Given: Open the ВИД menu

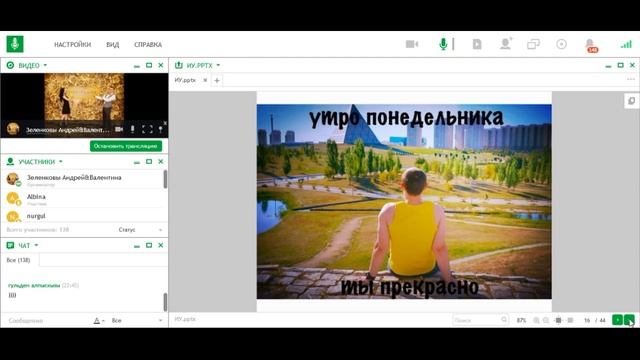Looking at the screenshot, I should pos(113,44).
